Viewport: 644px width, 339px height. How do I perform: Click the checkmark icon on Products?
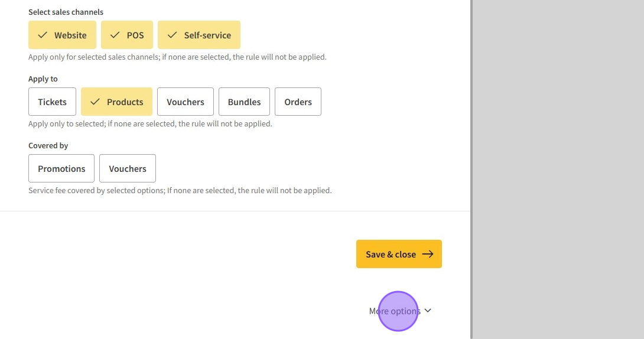pyautogui.click(x=95, y=102)
